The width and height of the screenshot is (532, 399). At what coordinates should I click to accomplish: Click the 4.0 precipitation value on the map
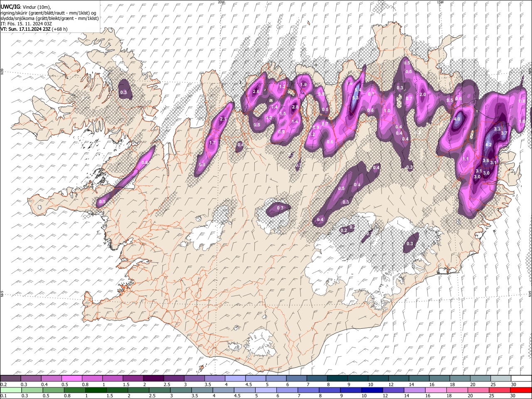tap(457, 119)
